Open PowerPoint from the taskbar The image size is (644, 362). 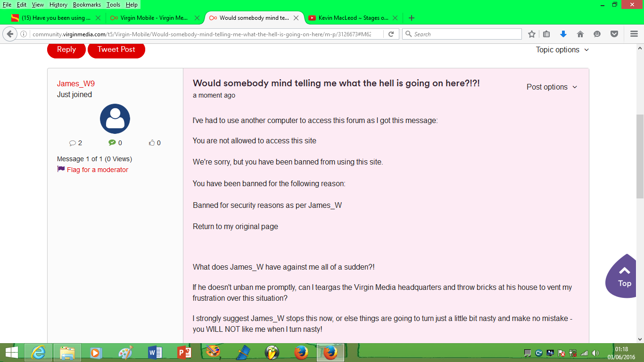(x=183, y=352)
